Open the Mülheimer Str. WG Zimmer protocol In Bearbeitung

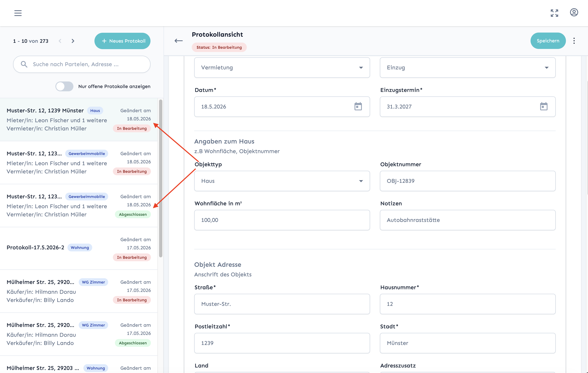point(79,291)
